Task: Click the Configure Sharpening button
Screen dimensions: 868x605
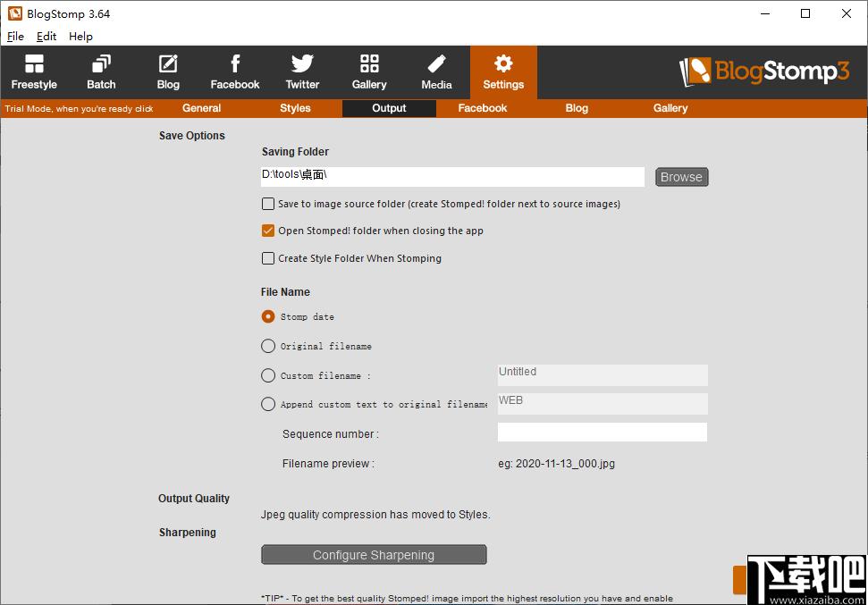Action: coord(374,555)
